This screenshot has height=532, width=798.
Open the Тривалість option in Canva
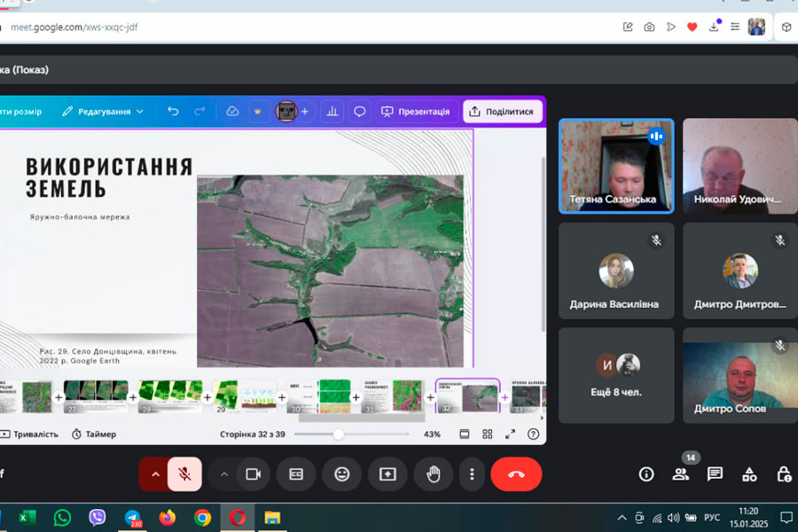click(30, 434)
